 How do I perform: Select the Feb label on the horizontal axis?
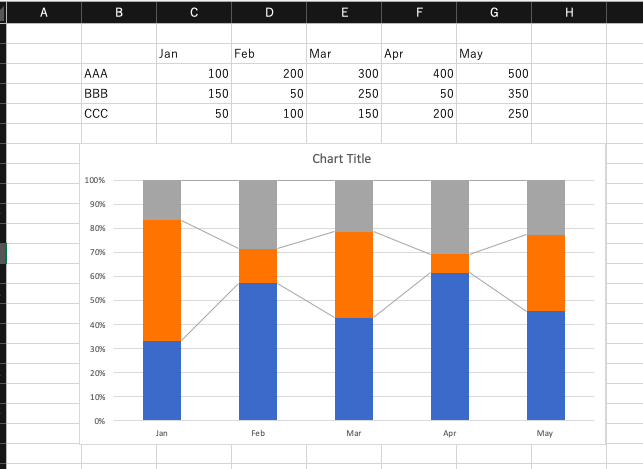pyautogui.click(x=258, y=434)
